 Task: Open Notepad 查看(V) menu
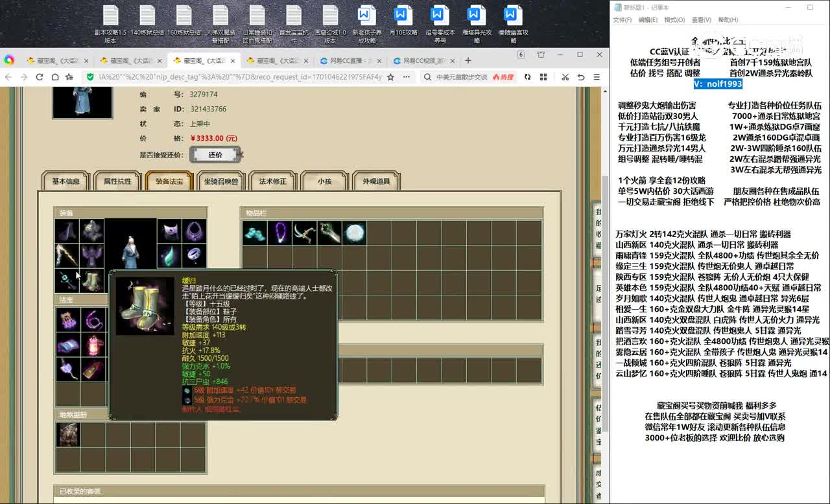click(x=701, y=20)
